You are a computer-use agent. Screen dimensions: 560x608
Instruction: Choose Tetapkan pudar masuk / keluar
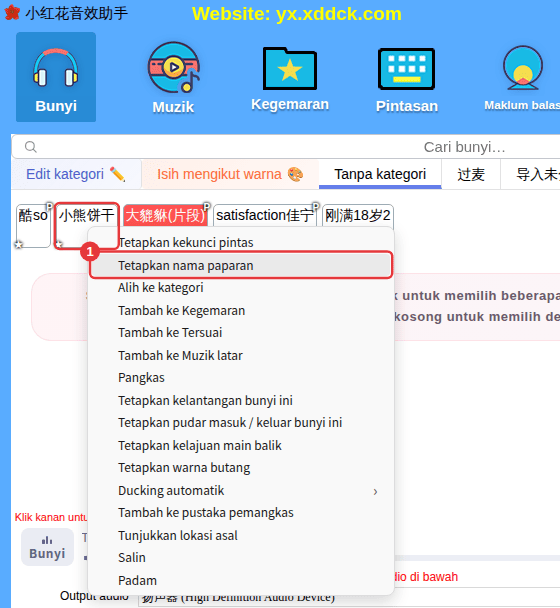241,423
